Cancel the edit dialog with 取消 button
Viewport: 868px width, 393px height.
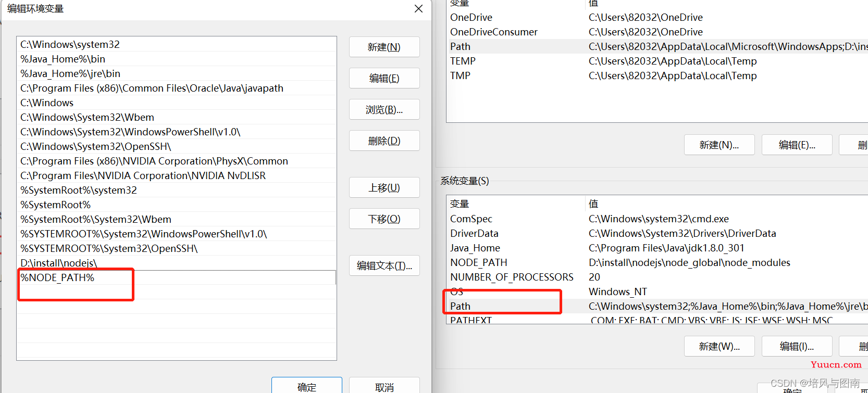click(x=384, y=386)
